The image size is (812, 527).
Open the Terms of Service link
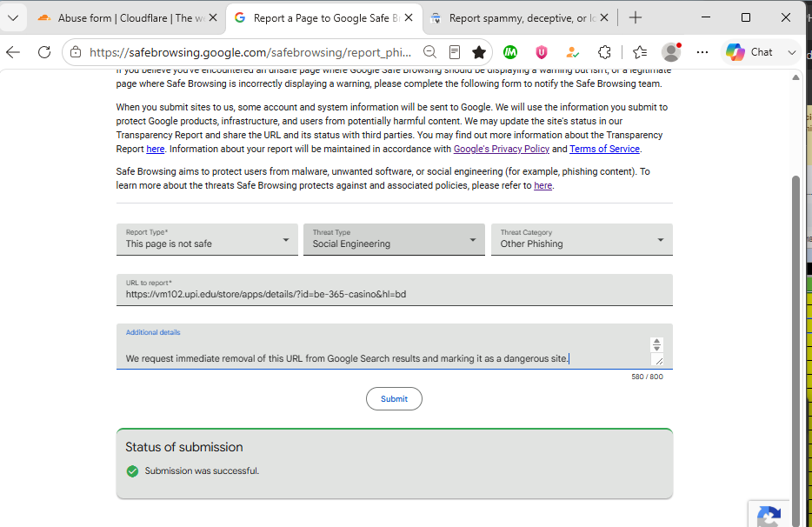[604, 150]
